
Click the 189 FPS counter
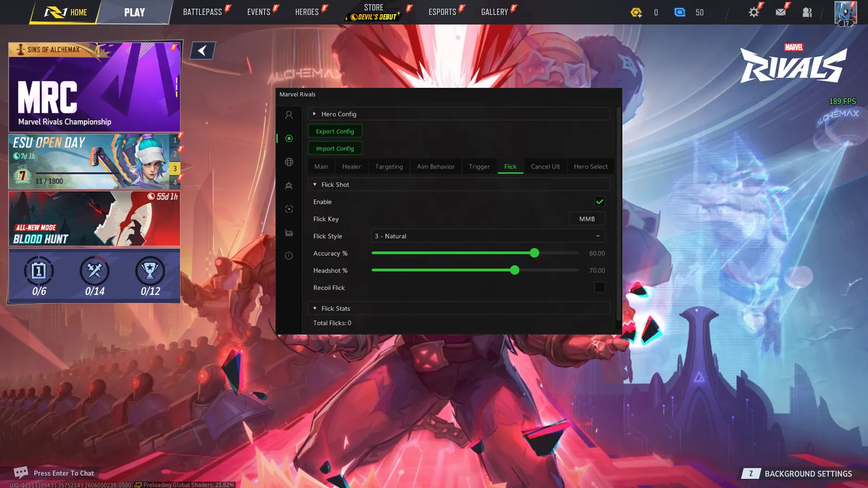[x=842, y=101]
